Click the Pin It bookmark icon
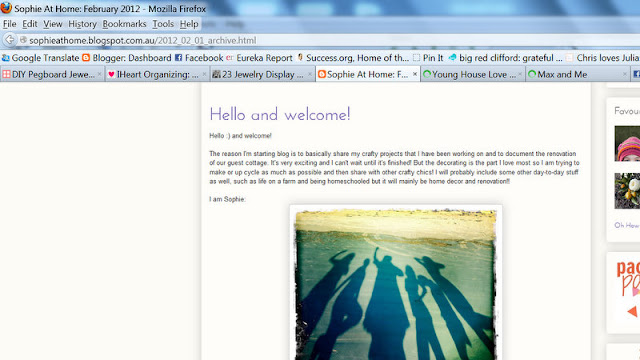This screenshot has height=360, width=640. pos(416,58)
